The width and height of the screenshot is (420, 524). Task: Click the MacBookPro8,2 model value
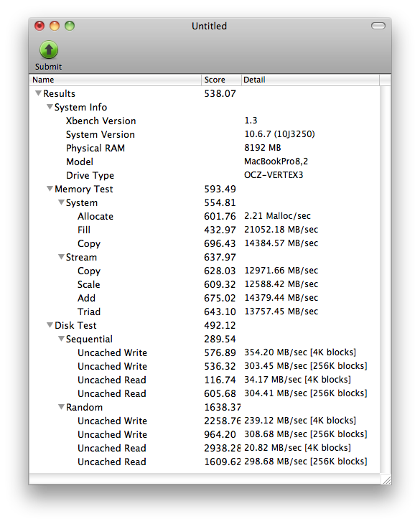click(276, 162)
